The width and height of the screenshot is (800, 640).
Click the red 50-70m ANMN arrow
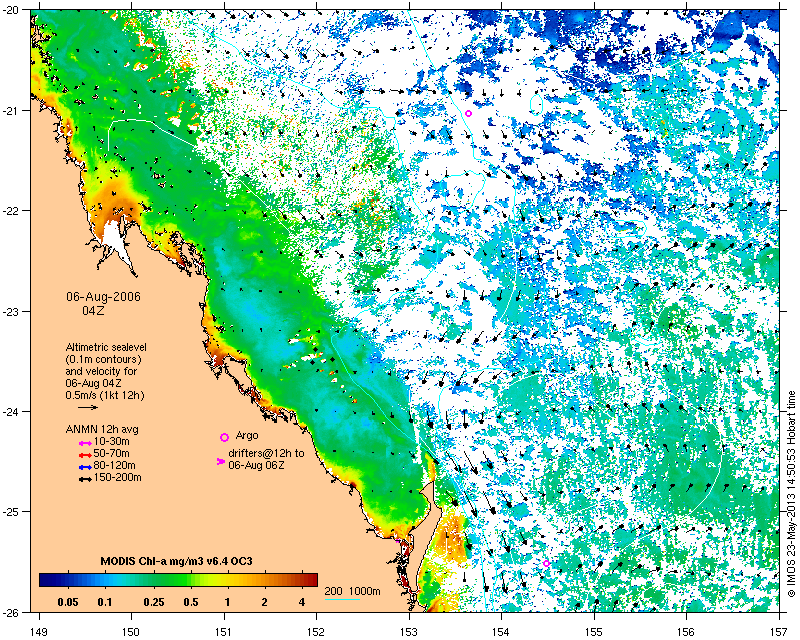click(85, 455)
